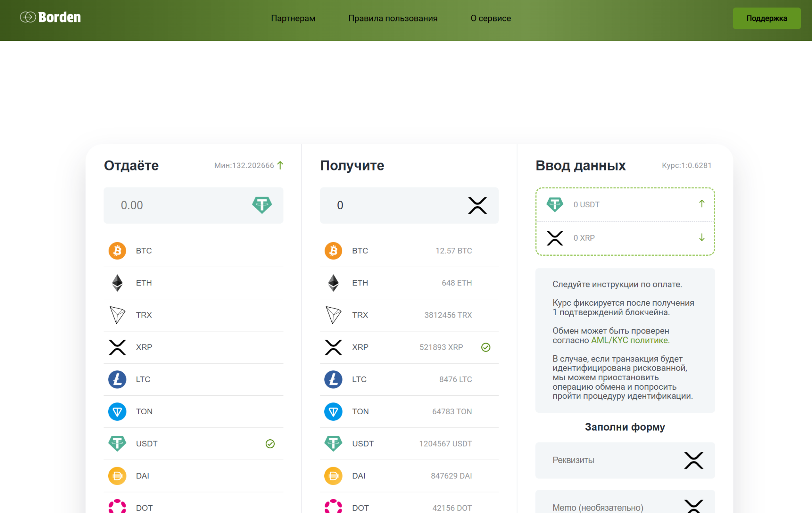Toggle the USDT checkmark in the Отдаёте list

click(x=270, y=444)
